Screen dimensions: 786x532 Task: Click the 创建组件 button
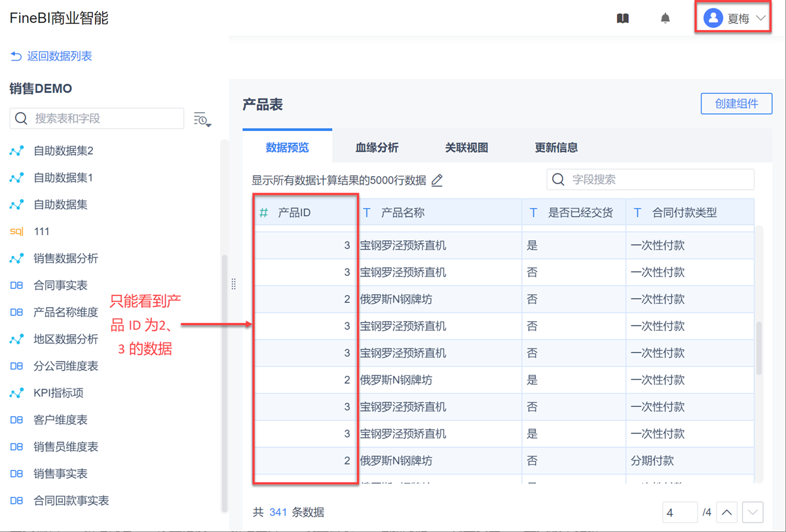tap(736, 104)
